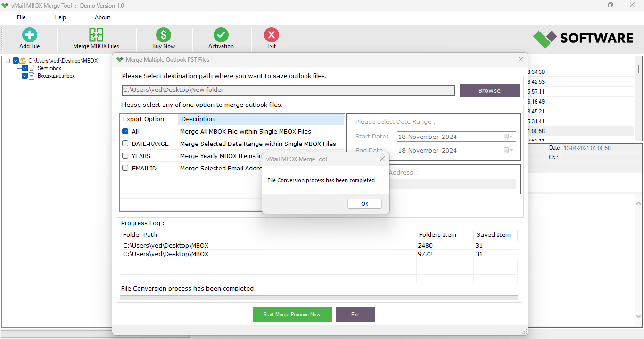Click the Browse button
The image size is (644, 339).
click(x=490, y=90)
